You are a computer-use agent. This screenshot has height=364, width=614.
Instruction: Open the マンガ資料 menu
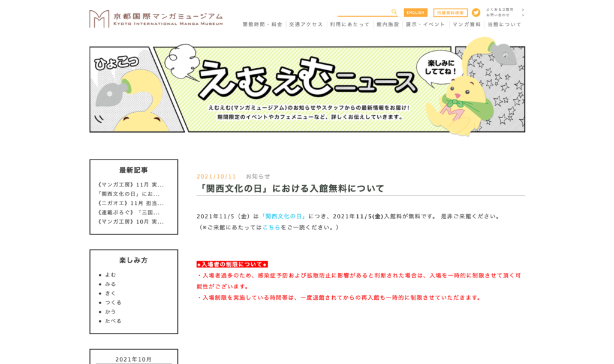click(466, 25)
